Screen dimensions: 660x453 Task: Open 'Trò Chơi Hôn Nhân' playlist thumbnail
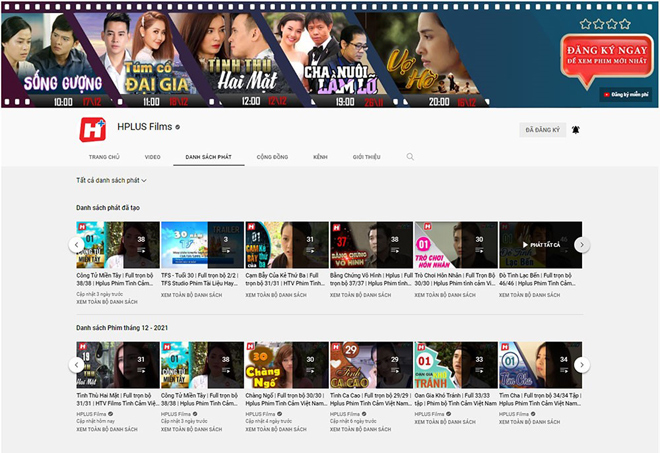click(455, 244)
